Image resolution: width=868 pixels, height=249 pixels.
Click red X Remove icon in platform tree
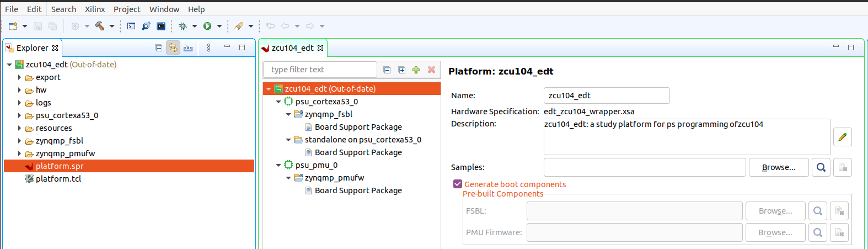431,70
